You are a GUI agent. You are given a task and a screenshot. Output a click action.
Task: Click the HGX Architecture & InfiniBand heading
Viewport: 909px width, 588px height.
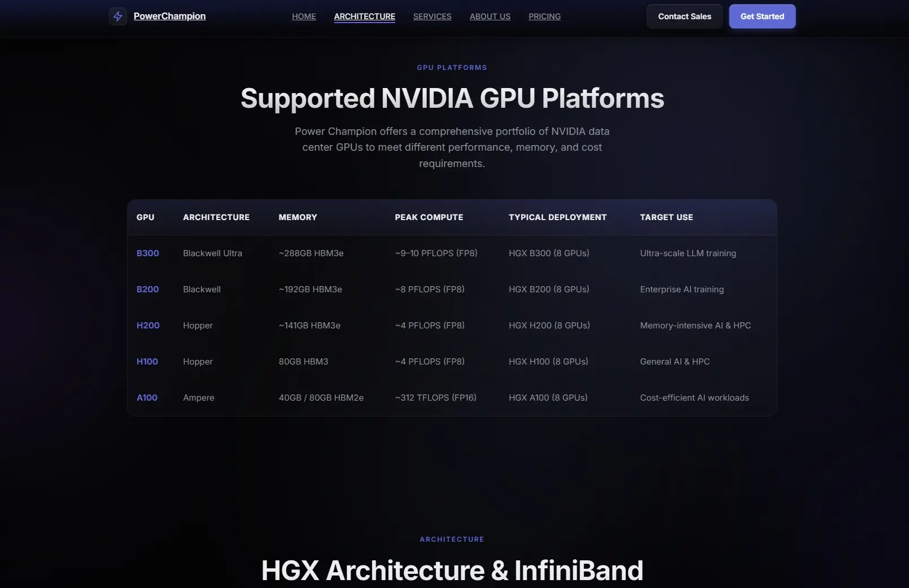tap(452, 570)
